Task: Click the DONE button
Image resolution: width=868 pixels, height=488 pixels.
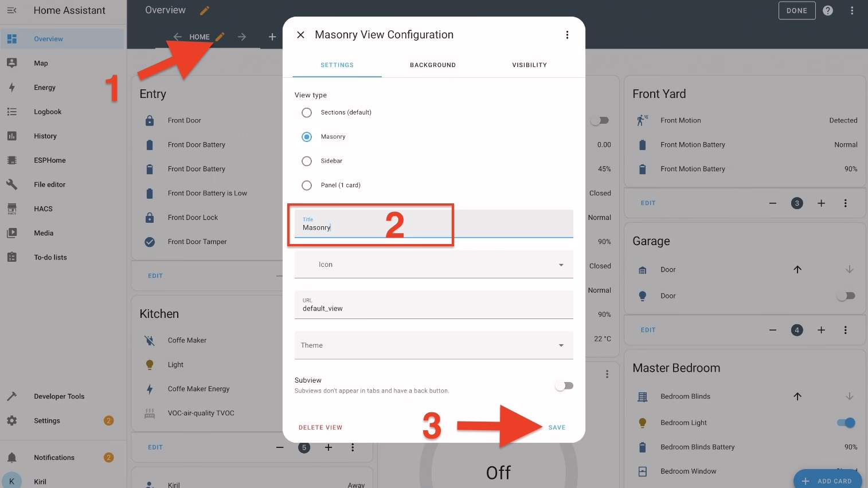Action: pyautogui.click(x=797, y=10)
